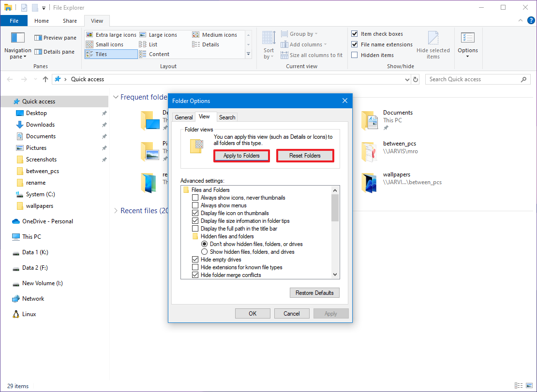Select the Tiles layout view
537x392 pixels.
tap(101, 54)
